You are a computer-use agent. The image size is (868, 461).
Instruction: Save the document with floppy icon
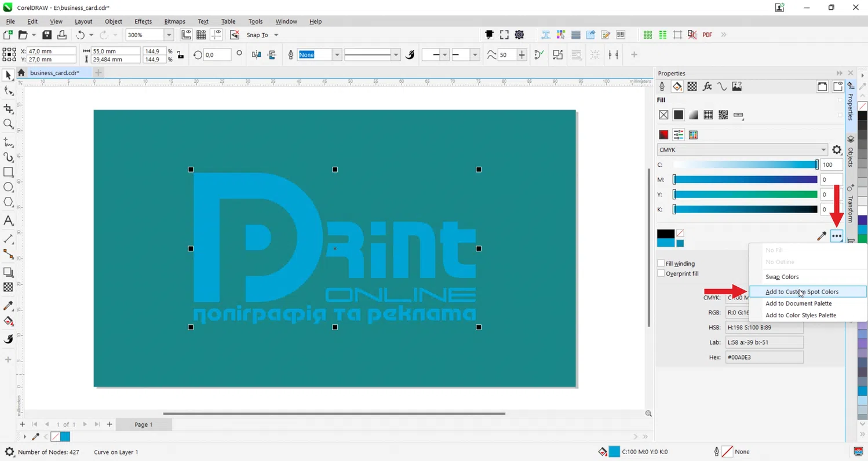[47, 35]
